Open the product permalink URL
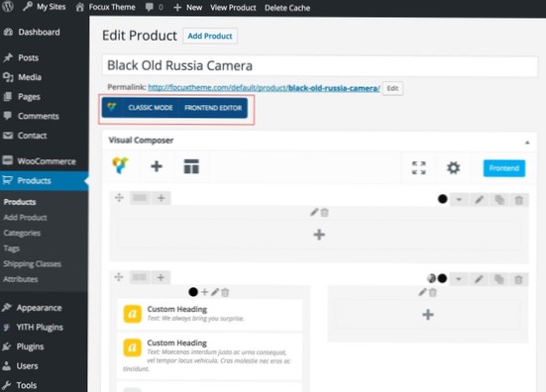Screen dimensions: 546x392 pyautogui.click(x=264, y=88)
